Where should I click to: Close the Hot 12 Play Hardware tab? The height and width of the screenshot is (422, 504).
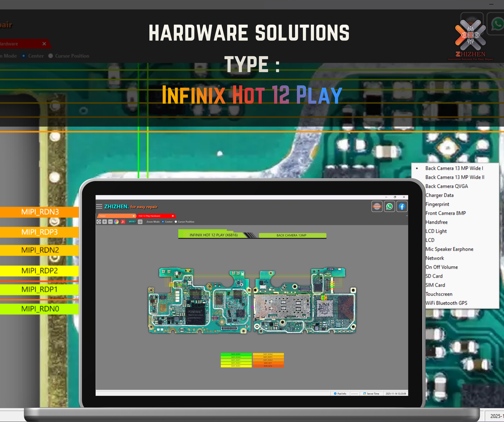(x=172, y=216)
